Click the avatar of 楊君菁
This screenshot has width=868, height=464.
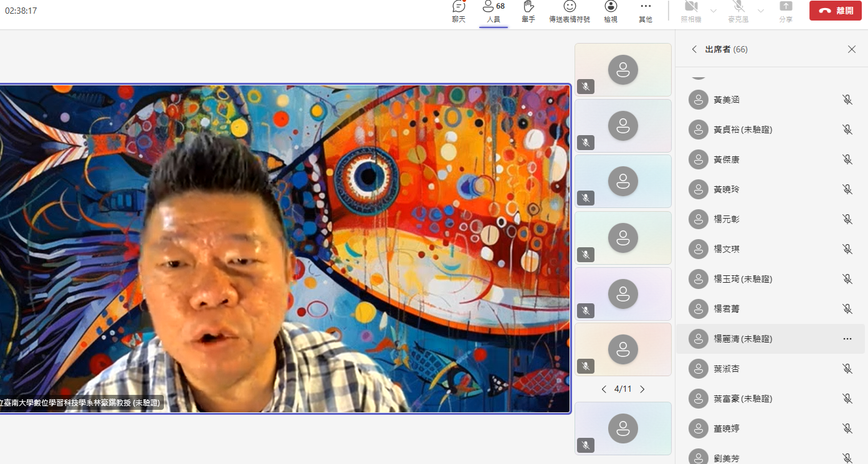[699, 309]
